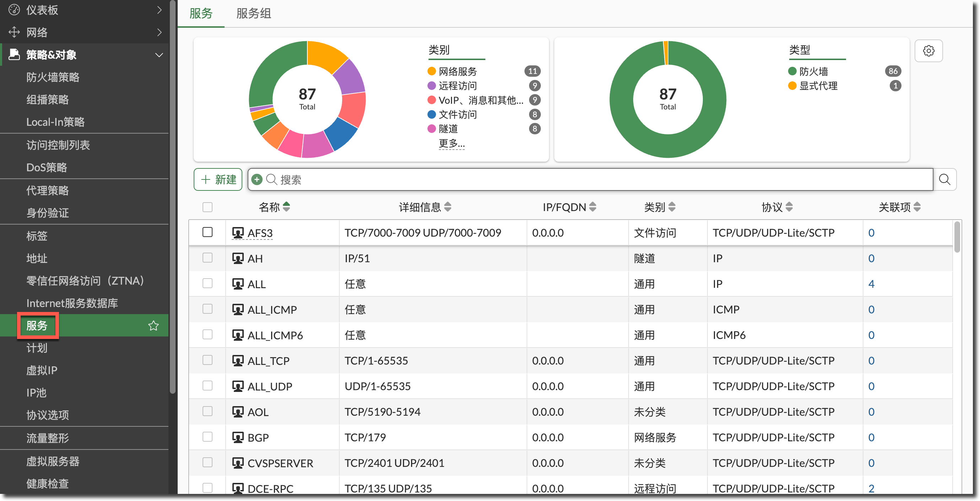Screen dimensions: 980x501
Task: Collapse the 策略&对象 section chevron
Action: point(160,55)
